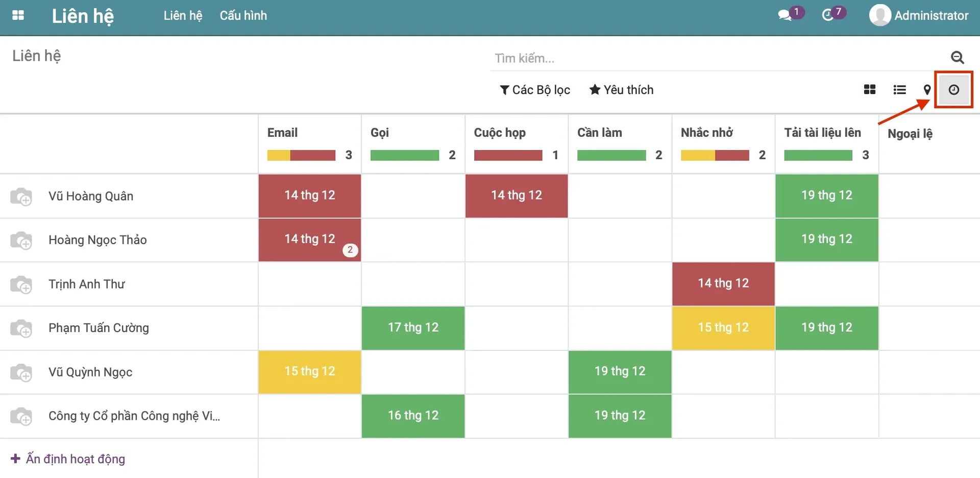Open contact Trịnh Anh Thư
980x478 pixels.
[x=87, y=284]
